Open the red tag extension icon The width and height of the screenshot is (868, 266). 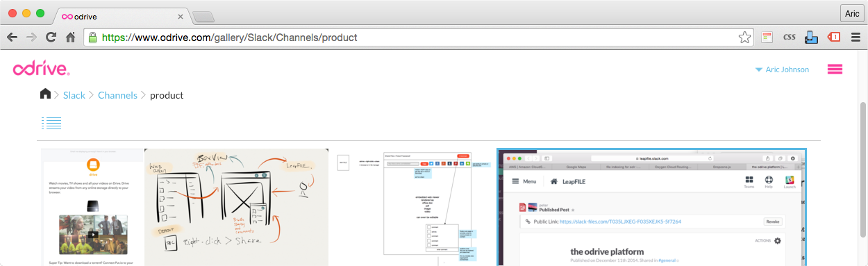[x=833, y=38]
